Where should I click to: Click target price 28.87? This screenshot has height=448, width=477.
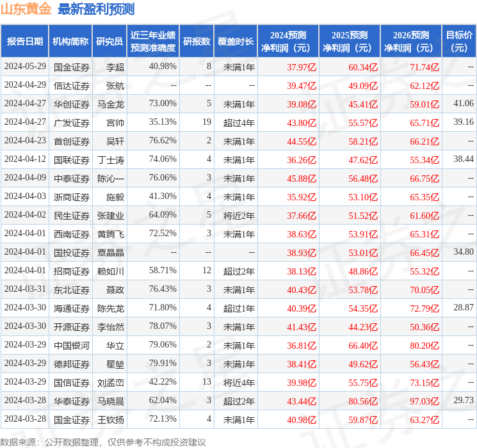click(x=464, y=307)
